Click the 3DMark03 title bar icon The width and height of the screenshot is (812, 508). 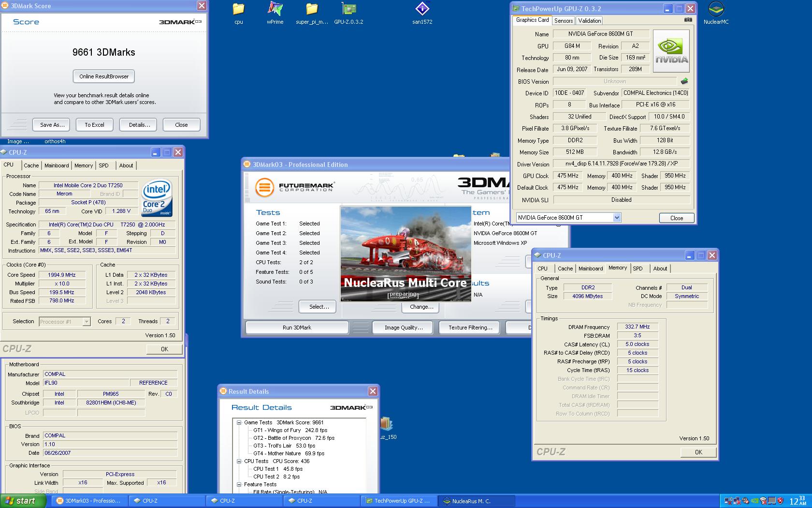[x=247, y=164]
